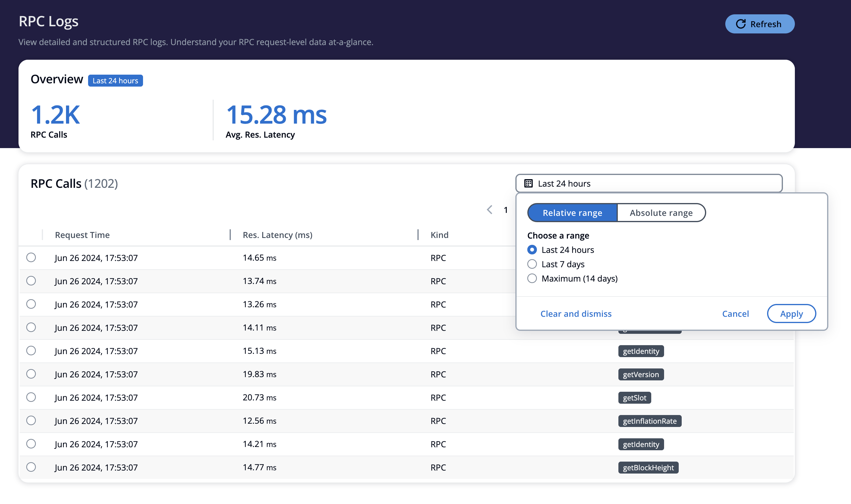Image resolution: width=851 pixels, height=504 pixels.
Task: Click the 12.56 ms latency cell
Action: click(x=259, y=421)
